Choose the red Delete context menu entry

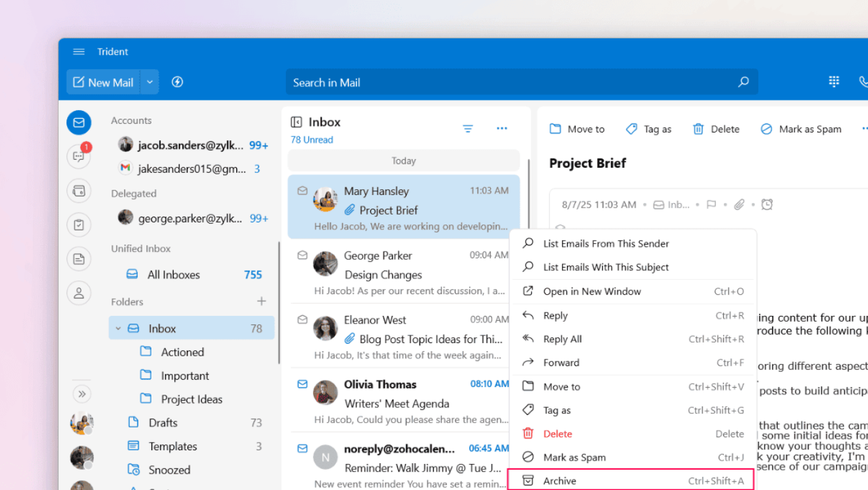(632, 434)
